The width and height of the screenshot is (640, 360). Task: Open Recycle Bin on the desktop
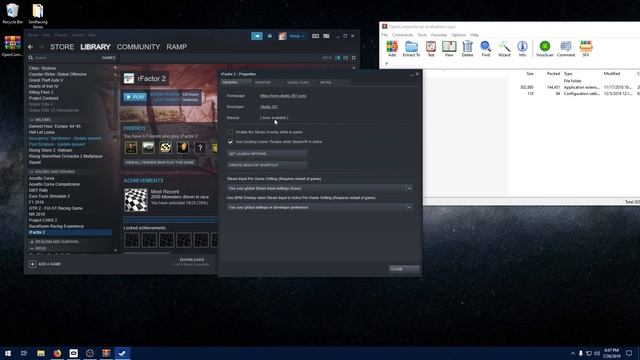(x=12, y=13)
